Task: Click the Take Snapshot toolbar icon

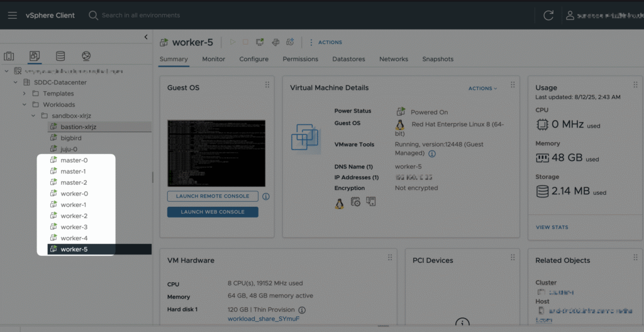Action: pyautogui.click(x=291, y=42)
